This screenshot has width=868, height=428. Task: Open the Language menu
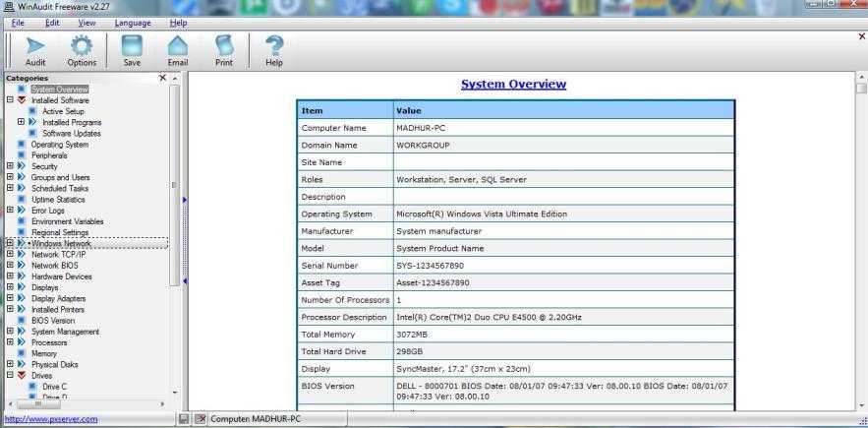coord(133,23)
